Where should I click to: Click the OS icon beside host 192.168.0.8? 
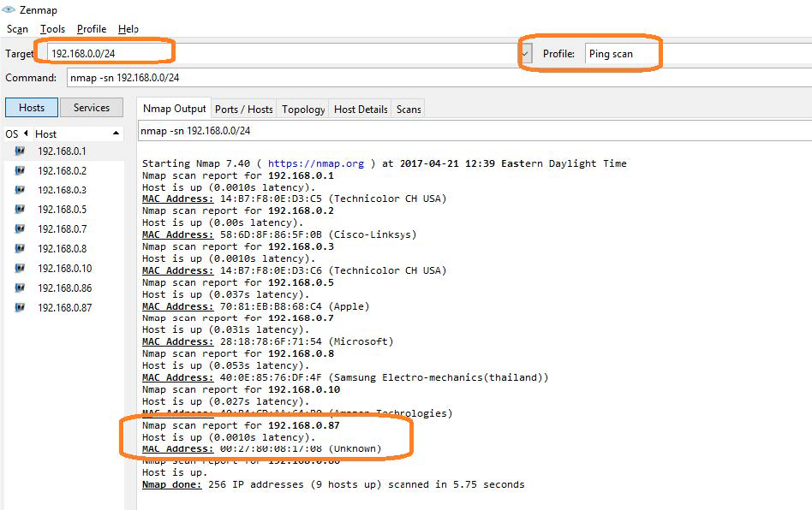20,249
